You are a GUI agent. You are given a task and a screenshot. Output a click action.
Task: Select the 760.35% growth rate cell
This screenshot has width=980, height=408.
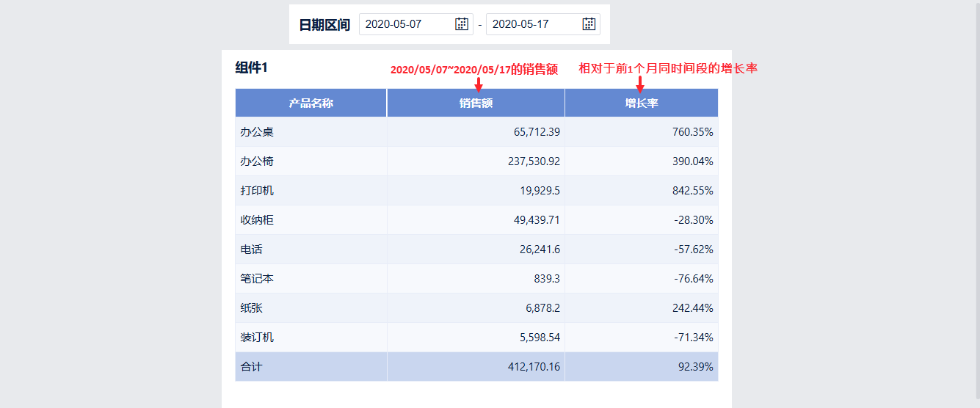(x=642, y=132)
